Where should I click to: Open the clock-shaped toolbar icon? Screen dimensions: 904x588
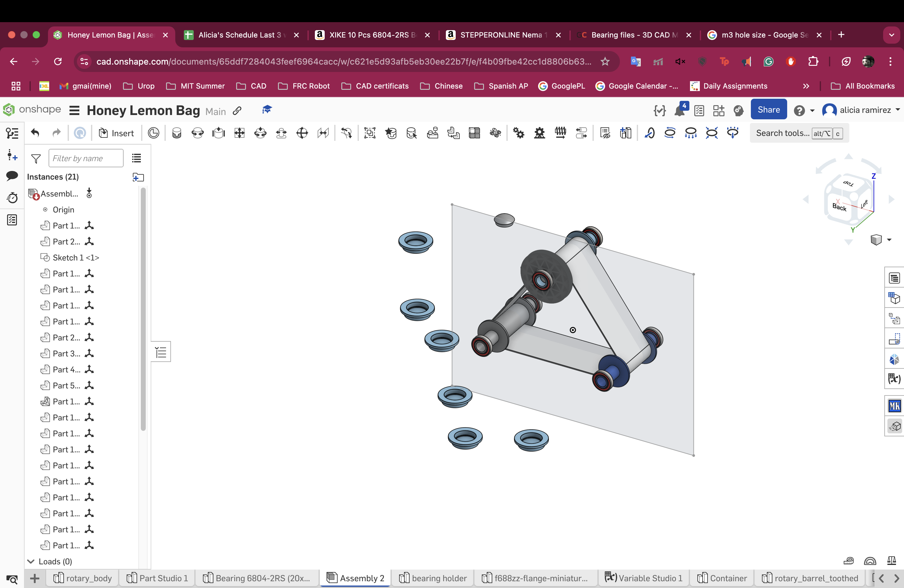pos(153,133)
